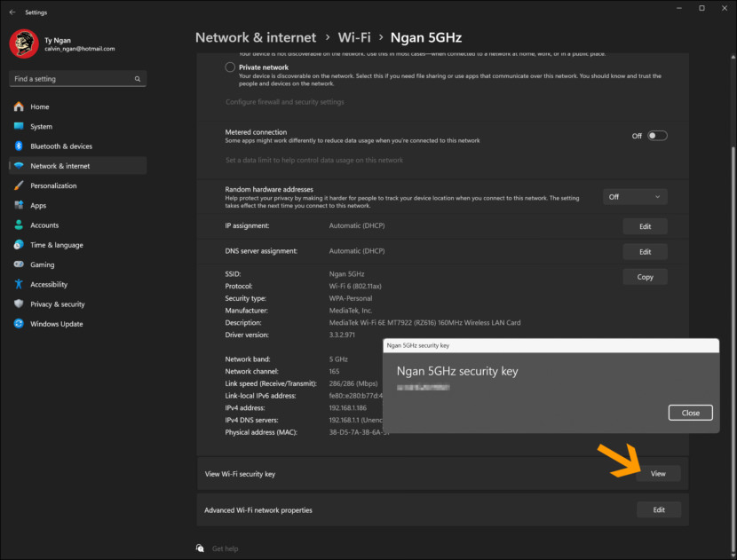Click the Personalization brush icon
This screenshot has width=737, height=560.
pyautogui.click(x=20, y=185)
